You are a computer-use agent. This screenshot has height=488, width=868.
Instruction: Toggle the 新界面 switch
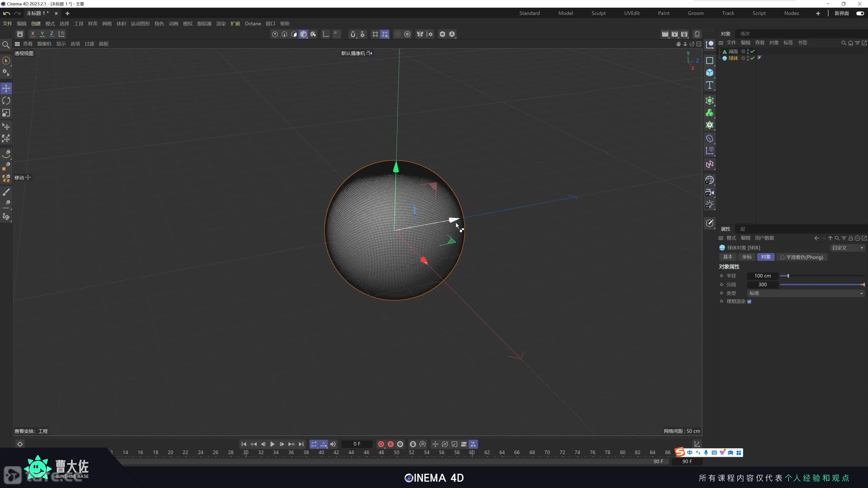point(860,13)
